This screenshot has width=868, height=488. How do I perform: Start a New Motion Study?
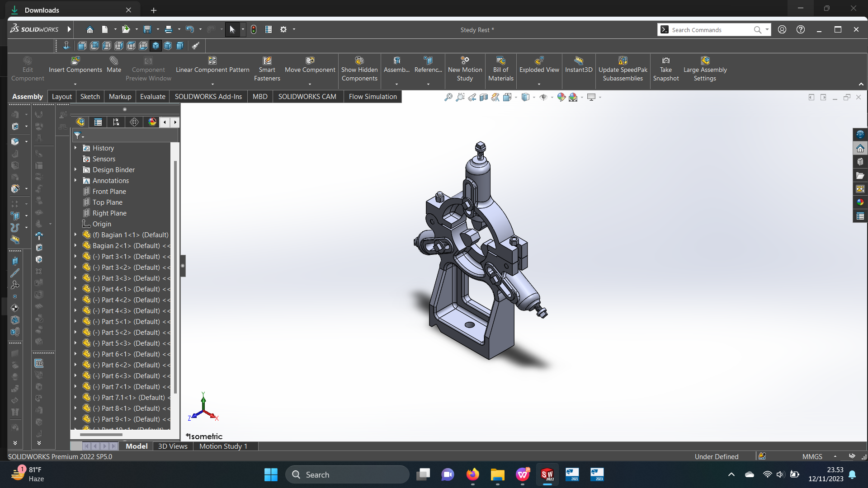[465, 69]
